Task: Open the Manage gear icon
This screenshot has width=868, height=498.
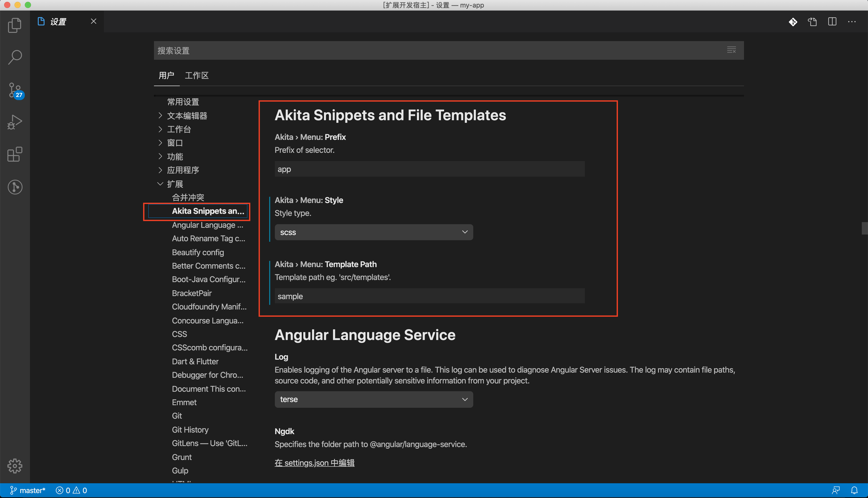Action: (15, 466)
